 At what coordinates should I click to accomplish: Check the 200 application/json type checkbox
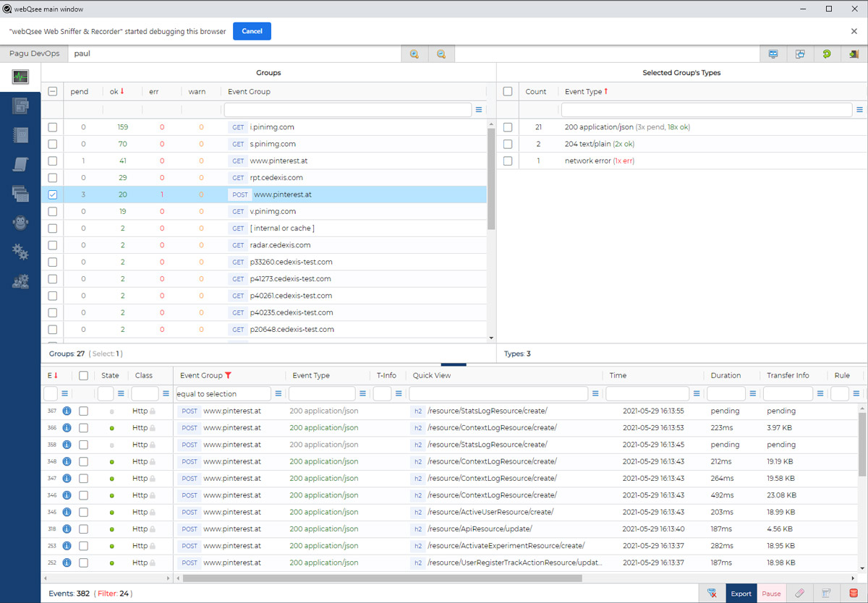[x=508, y=127]
